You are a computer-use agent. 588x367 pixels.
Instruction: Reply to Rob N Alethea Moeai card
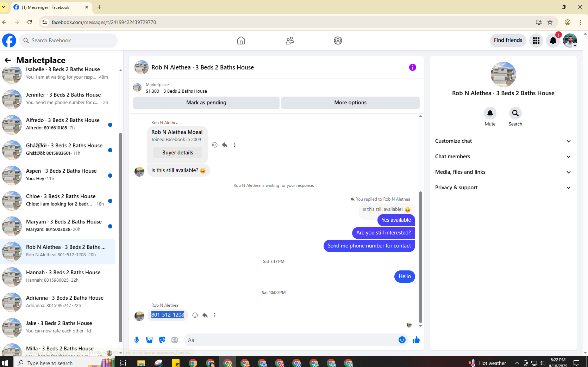(225, 145)
